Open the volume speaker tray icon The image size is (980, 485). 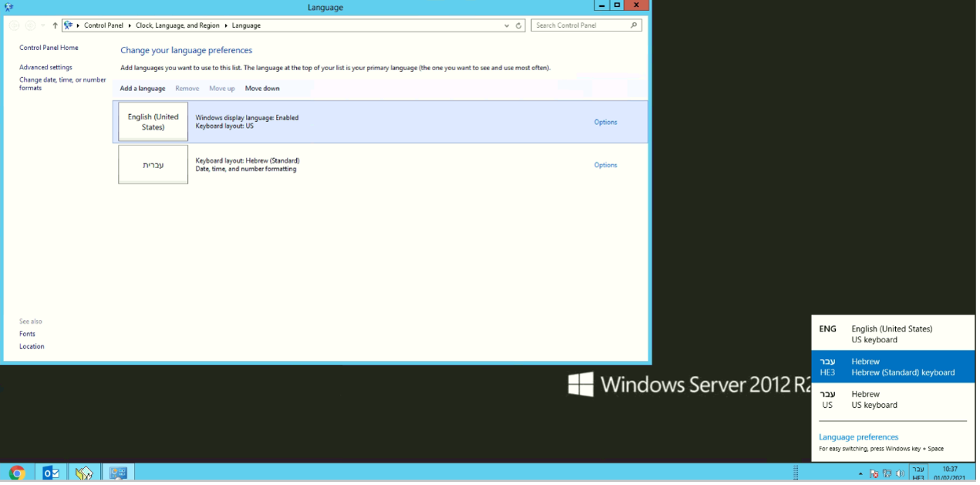900,473
